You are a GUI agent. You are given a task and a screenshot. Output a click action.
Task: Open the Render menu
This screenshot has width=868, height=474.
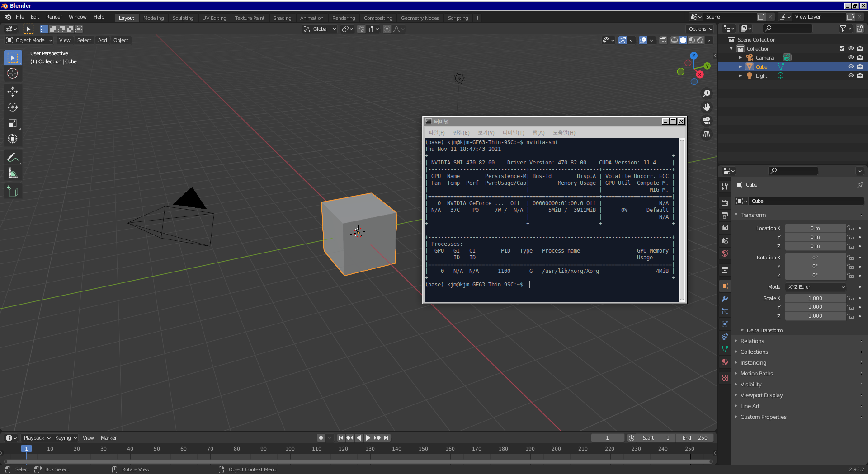(54, 17)
